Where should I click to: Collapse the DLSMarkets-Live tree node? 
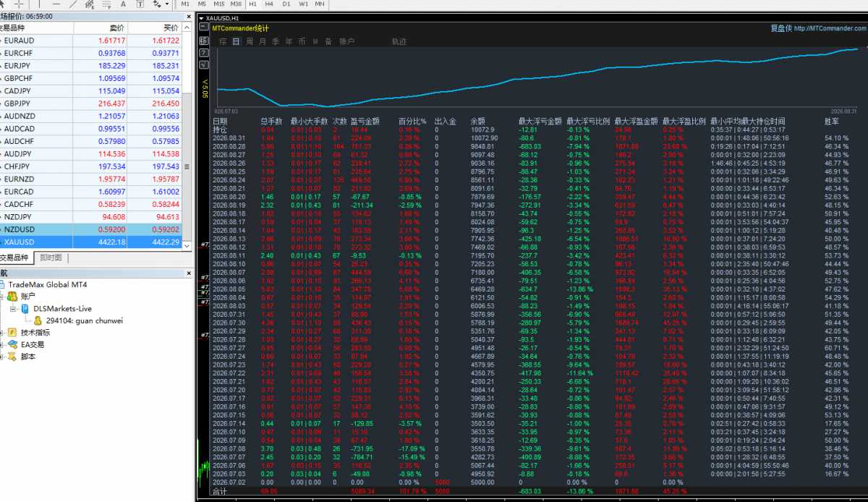[x=14, y=309]
